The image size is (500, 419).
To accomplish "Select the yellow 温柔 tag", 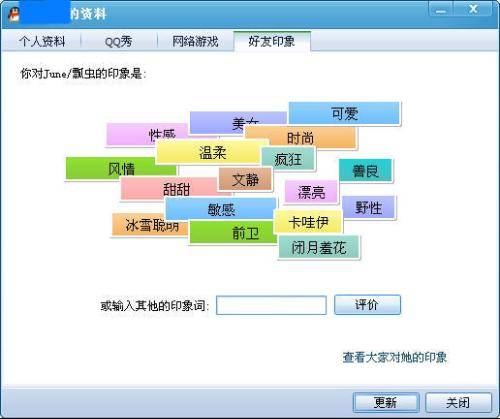I will click(x=213, y=152).
